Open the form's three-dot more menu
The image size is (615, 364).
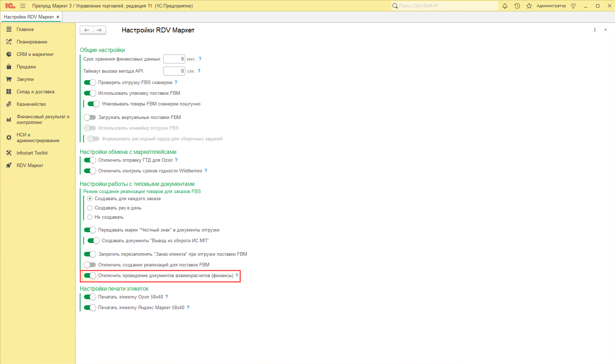click(x=595, y=30)
